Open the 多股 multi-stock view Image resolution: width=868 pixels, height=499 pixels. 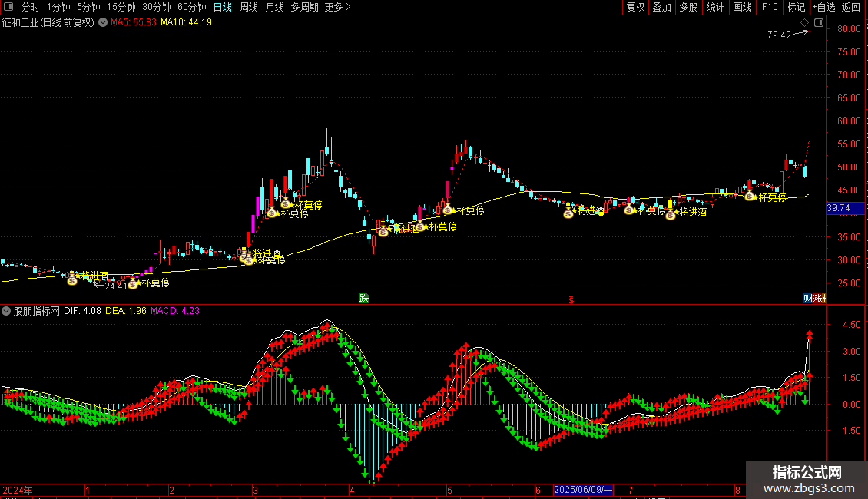click(x=689, y=7)
